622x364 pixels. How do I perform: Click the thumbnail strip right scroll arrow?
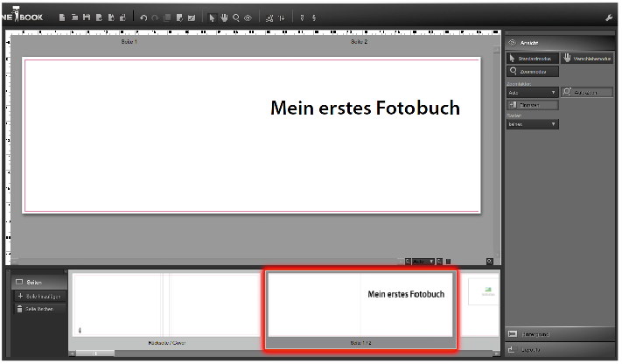pyautogui.click(x=496, y=353)
